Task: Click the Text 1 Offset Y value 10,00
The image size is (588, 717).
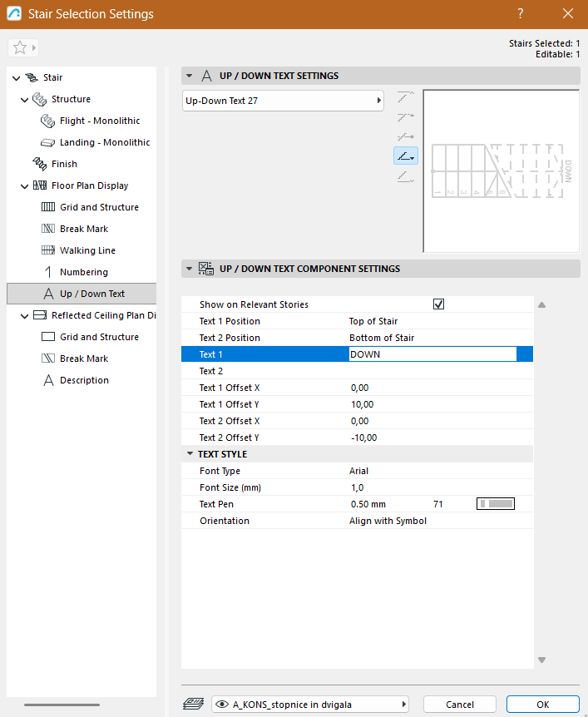Action: [x=362, y=404]
